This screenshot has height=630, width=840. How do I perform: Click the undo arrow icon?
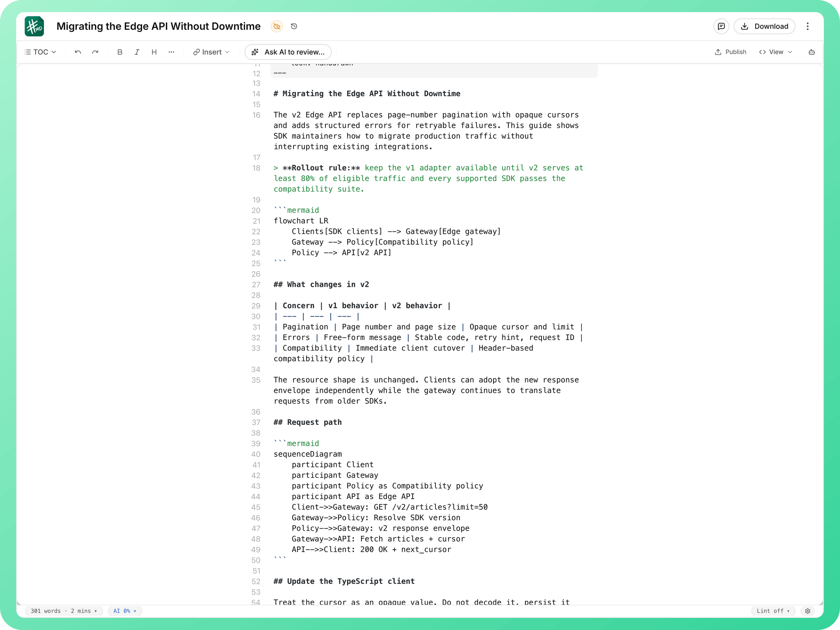(x=78, y=52)
